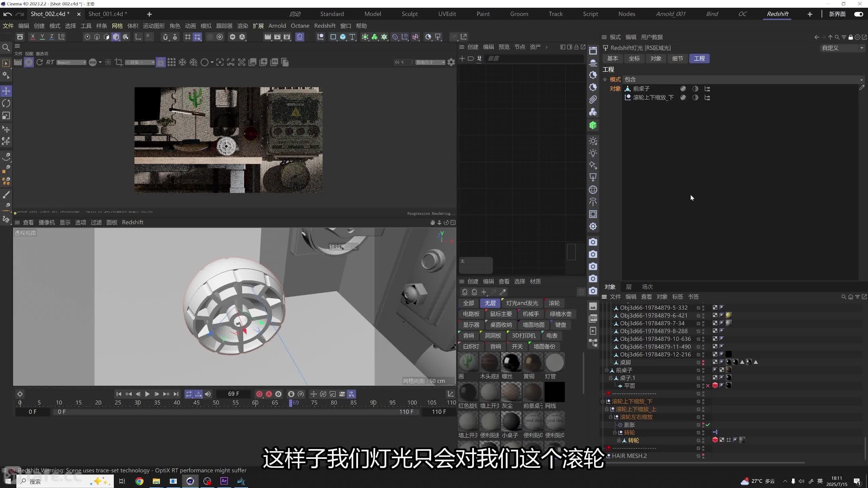Image resolution: width=868 pixels, height=488 pixels.
Task: Click the Z axis lock icon
Action: click(52, 37)
